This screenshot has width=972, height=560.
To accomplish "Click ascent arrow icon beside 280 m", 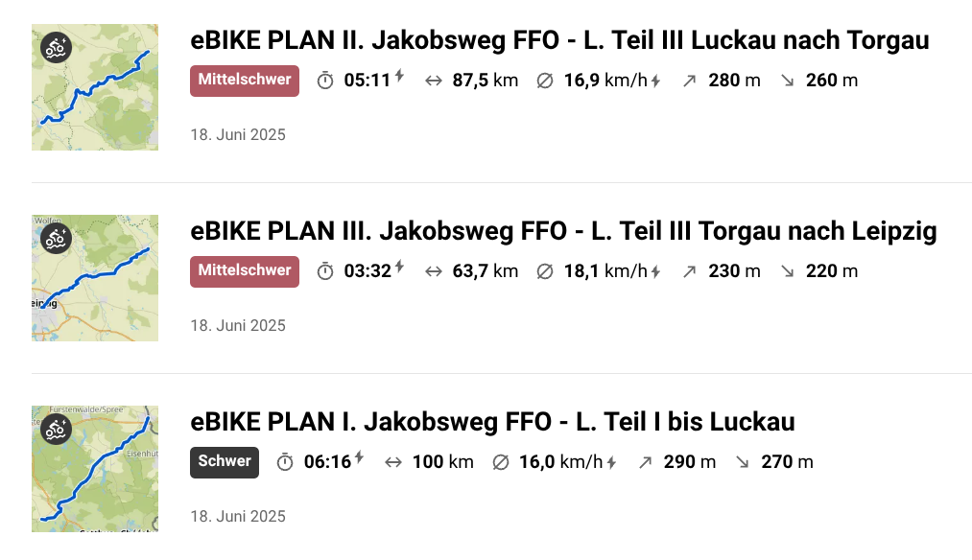I will [x=689, y=81].
